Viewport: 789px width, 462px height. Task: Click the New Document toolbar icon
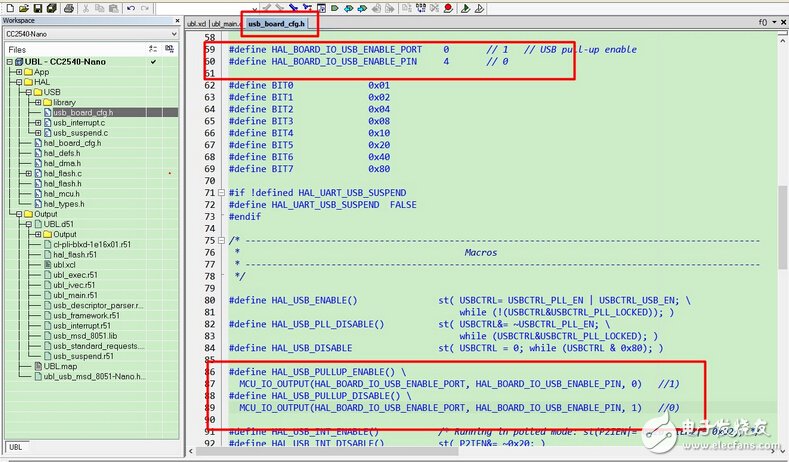[x=8, y=9]
